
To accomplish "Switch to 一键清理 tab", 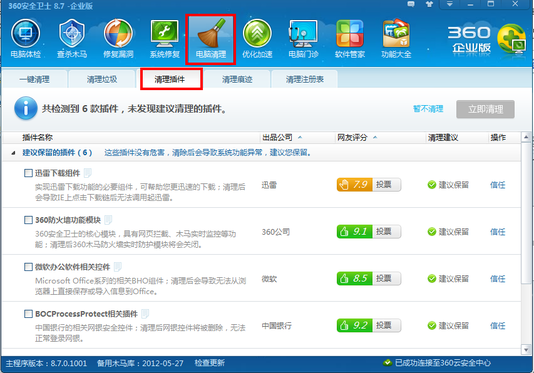I will pos(34,79).
